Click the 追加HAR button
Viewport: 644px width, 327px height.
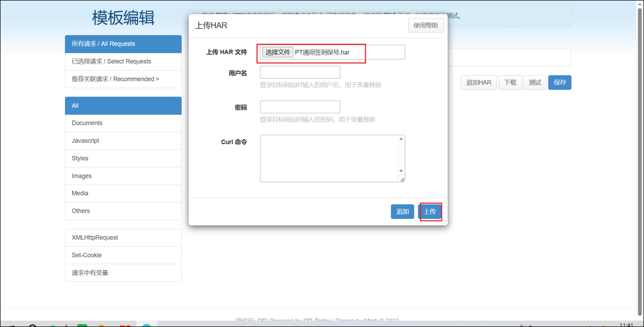478,82
